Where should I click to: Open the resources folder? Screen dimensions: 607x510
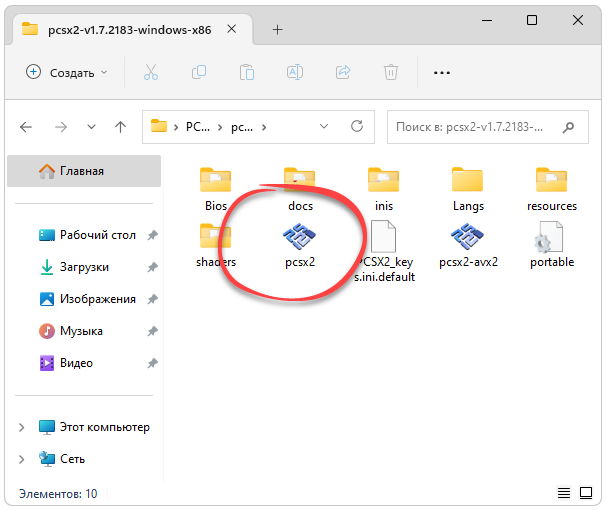pos(552,189)
